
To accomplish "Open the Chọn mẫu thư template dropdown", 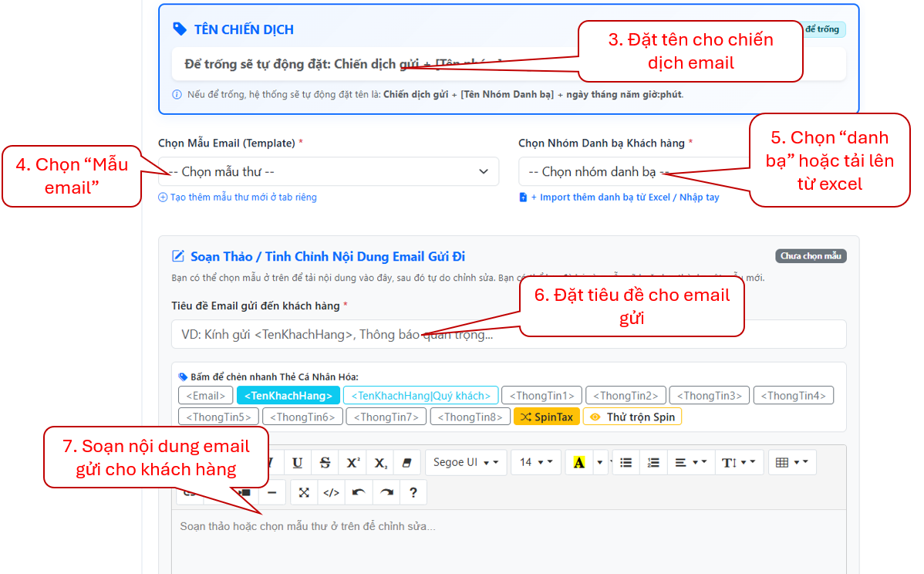I will (x=329, y=171).
